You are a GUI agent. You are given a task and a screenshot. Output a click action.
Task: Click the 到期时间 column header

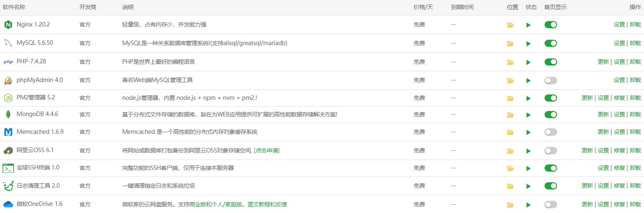point(462,7)
